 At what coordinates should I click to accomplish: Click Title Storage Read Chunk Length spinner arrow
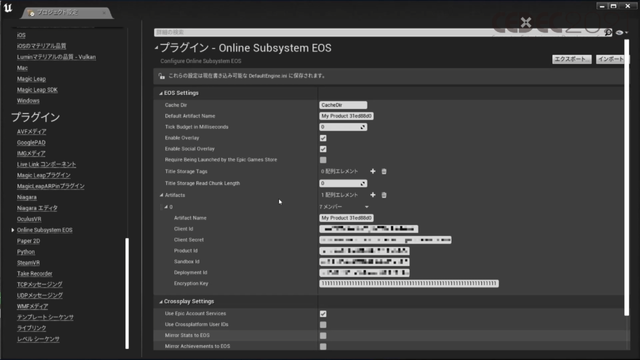click(x=362, y=184)
